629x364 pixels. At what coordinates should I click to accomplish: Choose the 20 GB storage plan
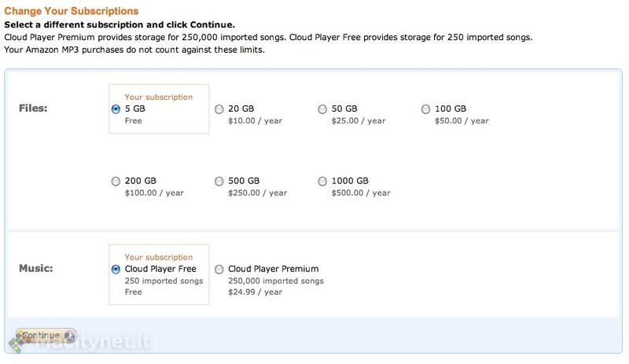pos(219,109)
